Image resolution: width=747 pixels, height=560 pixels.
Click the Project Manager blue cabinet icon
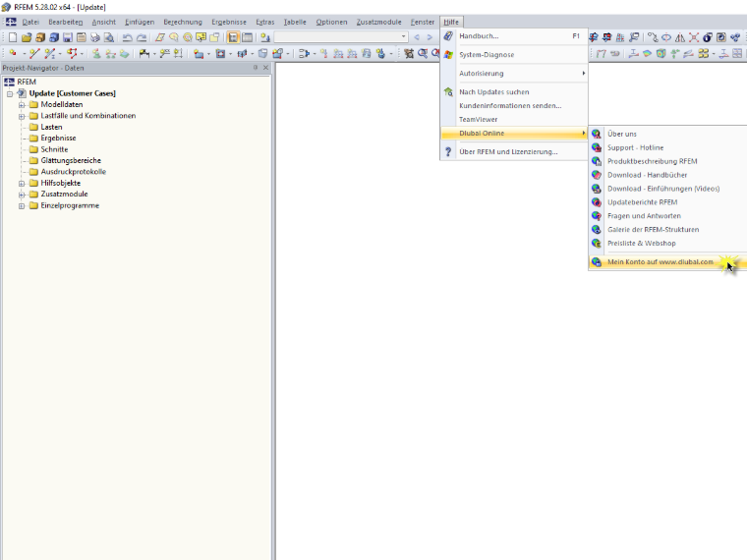point(54,37)
